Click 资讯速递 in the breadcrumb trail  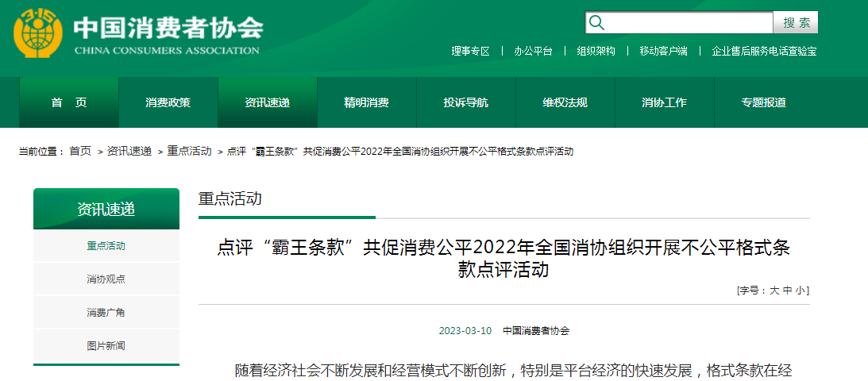(x=129, y=152)
